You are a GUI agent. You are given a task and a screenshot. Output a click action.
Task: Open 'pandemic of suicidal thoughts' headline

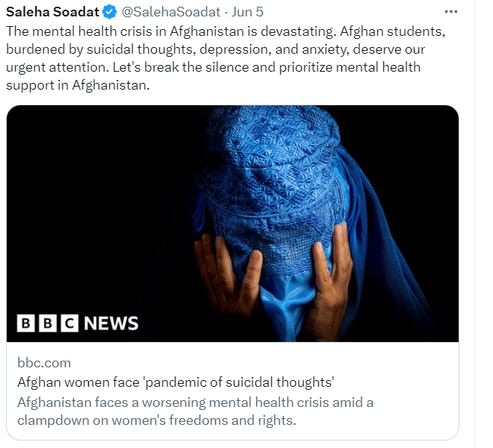[x=176, y=382]
